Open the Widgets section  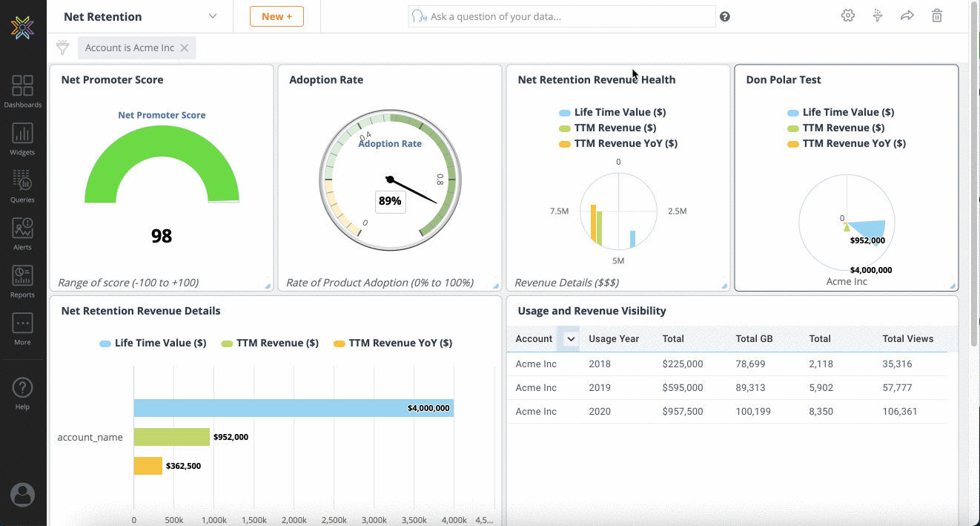point(22,139)
